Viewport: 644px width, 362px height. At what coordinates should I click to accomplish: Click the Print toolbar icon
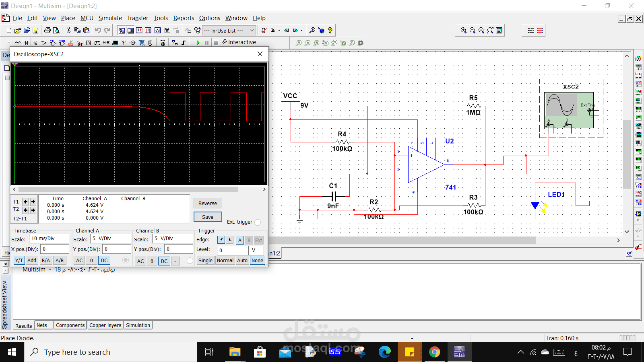pos(47,30)
